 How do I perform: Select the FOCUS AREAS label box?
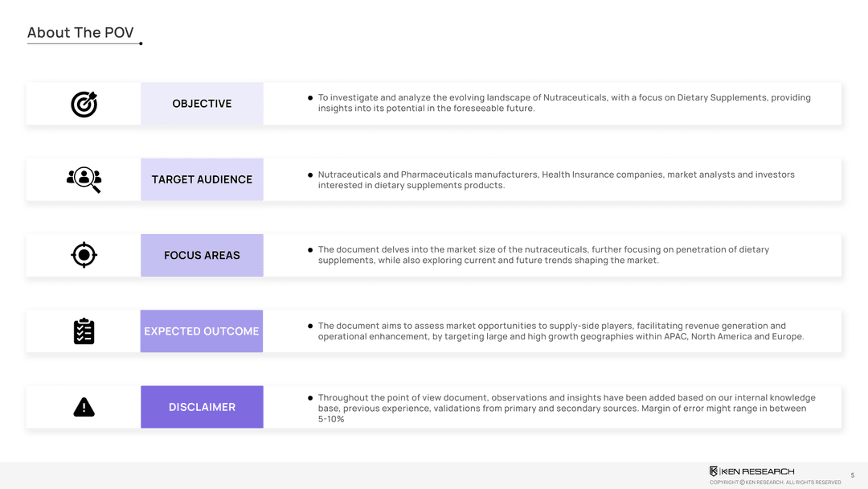click(202, 255)
